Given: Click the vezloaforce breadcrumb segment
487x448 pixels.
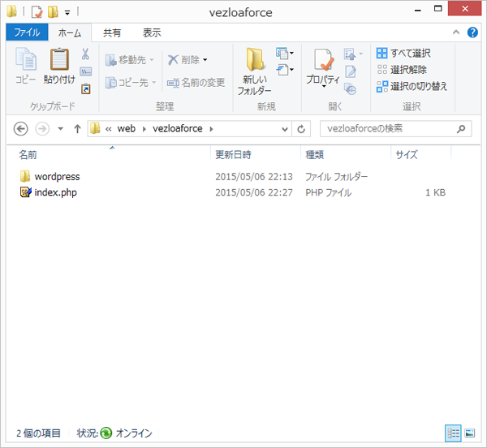Looking at the screenshot, I should [178, 128].
